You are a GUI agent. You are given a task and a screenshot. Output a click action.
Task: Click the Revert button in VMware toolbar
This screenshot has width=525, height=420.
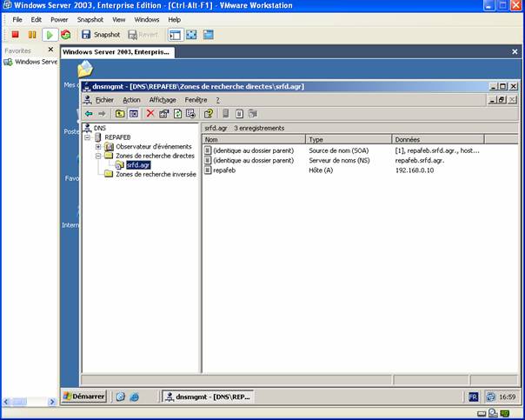coord(143,35)
